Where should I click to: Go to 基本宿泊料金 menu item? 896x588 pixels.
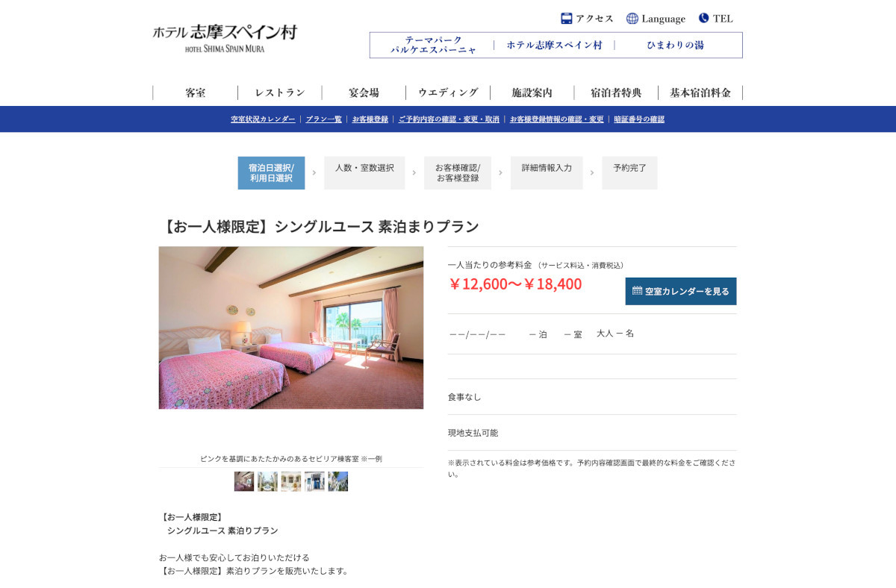point(700,93)
